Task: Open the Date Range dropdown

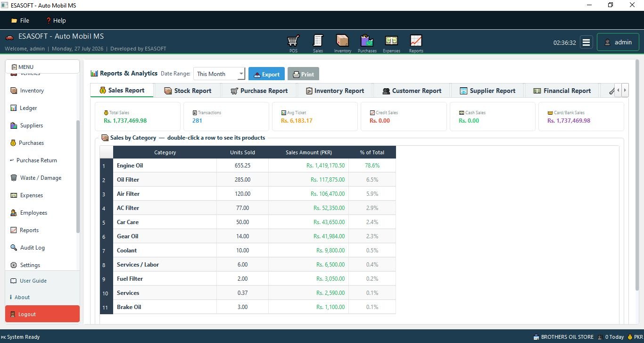Action: click(x=219, y=74)
